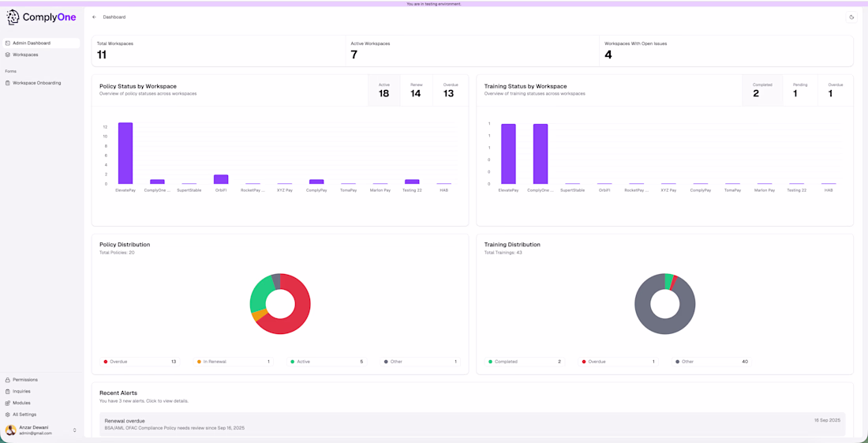Click the Total Workspaces card
Image resolution: width=868 pixels, height=443 pixels.
218,51
